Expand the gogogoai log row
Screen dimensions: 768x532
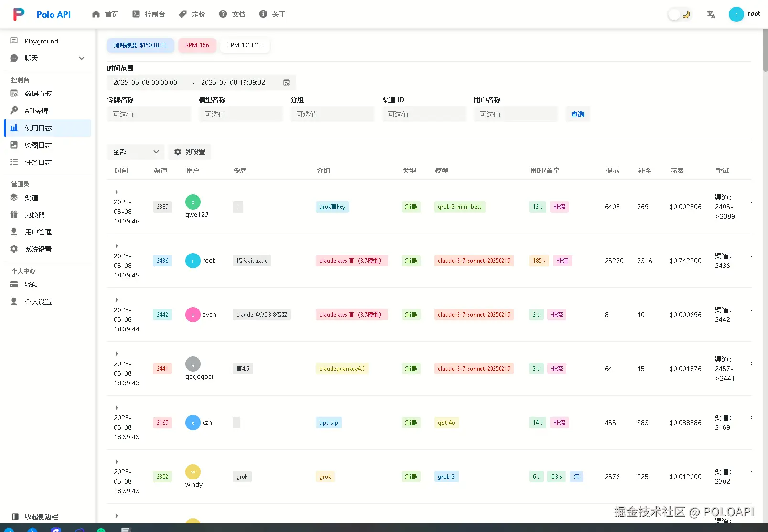pos(117,354)
